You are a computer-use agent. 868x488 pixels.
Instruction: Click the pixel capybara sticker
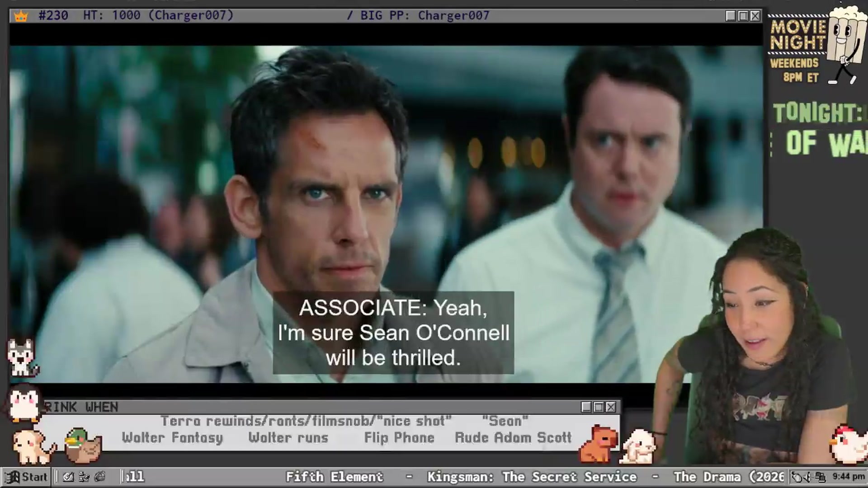[598, 445]
